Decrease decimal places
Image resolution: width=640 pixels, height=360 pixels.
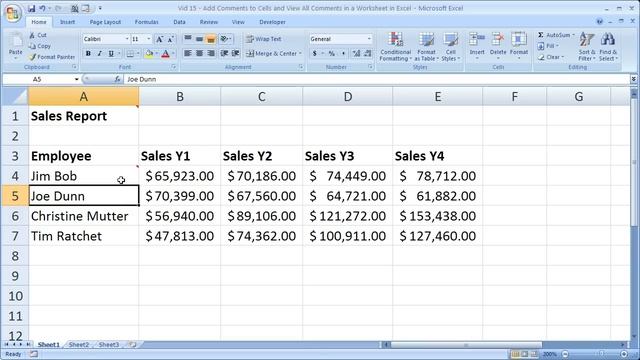(368, 53)
